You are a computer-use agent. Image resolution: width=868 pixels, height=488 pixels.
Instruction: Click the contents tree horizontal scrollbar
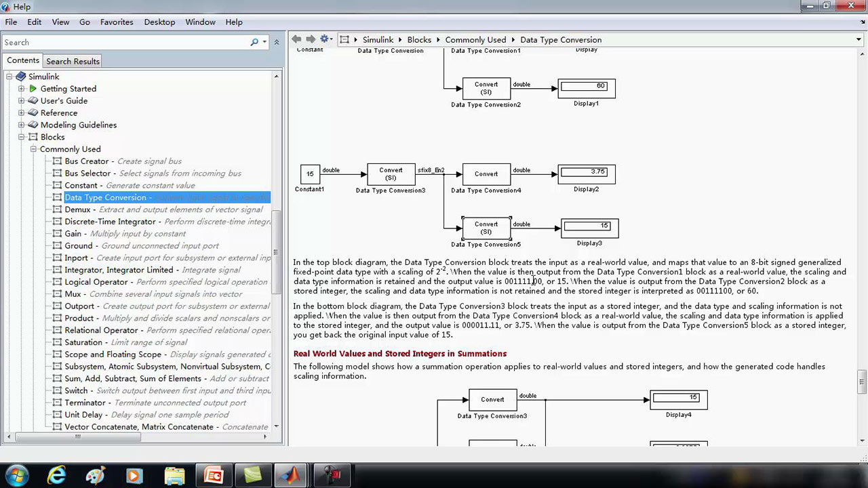[x=77, y=436]
